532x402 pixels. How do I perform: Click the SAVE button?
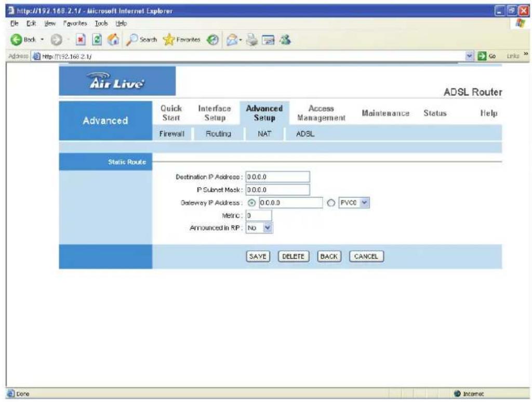click(258, 256)
